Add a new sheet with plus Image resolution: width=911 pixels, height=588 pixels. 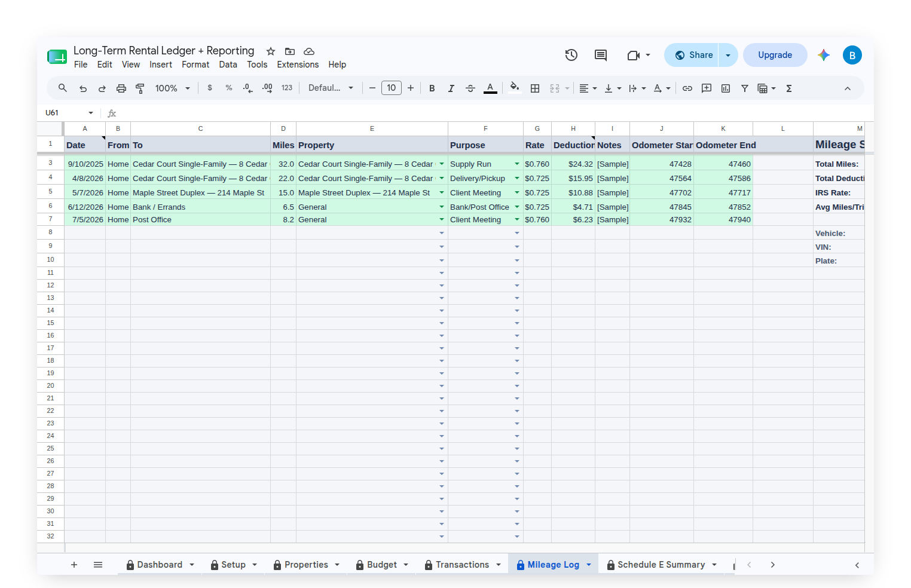coord(74,565)
